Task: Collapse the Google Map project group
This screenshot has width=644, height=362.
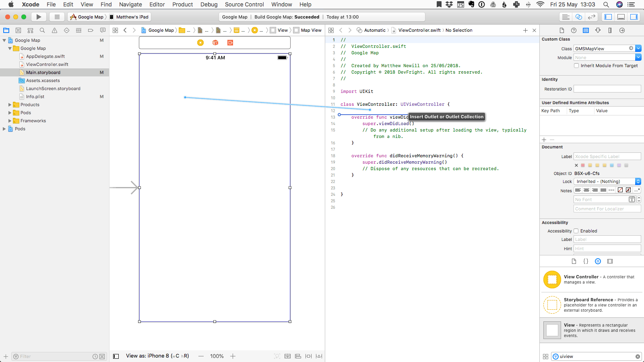Action: 4,40
